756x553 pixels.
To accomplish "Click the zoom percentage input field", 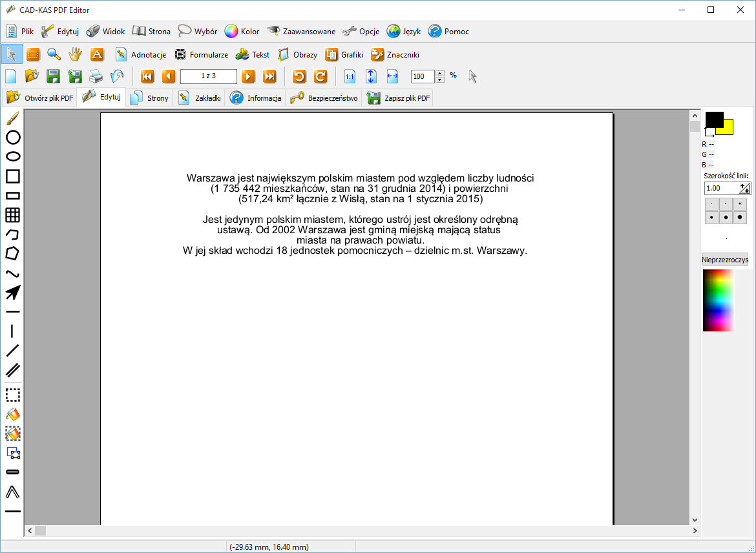I will click(x=423, y=76).
